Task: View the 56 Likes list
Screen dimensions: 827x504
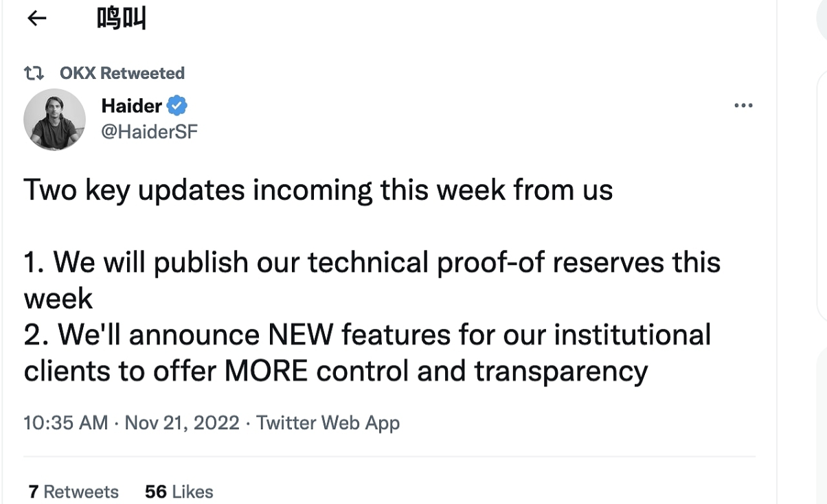Action: pos(179,492)
